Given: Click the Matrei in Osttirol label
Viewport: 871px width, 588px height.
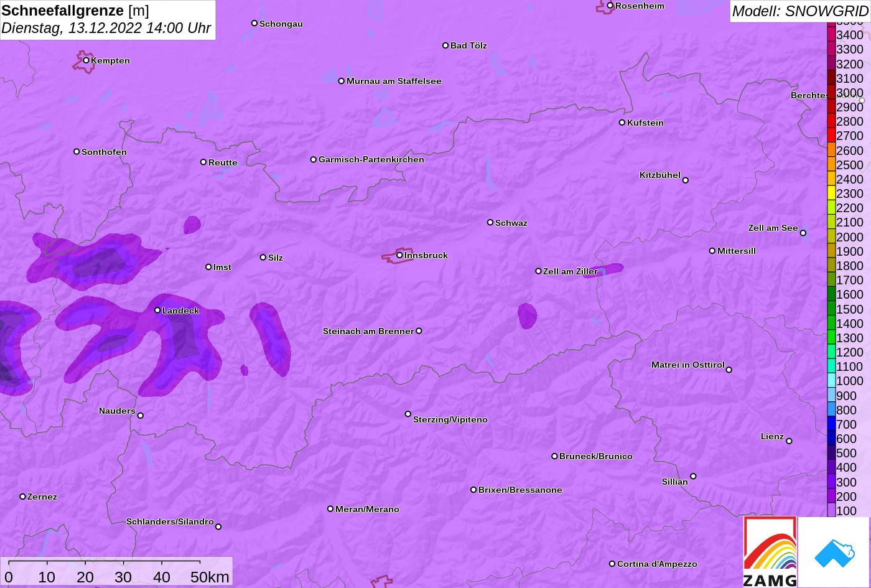Looking at the screenshot, I should pyautogui.click(x=688, y=365).
